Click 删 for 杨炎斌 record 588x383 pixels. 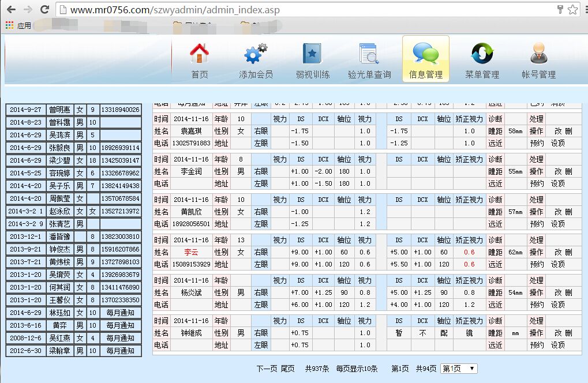[x=568, y=292]
